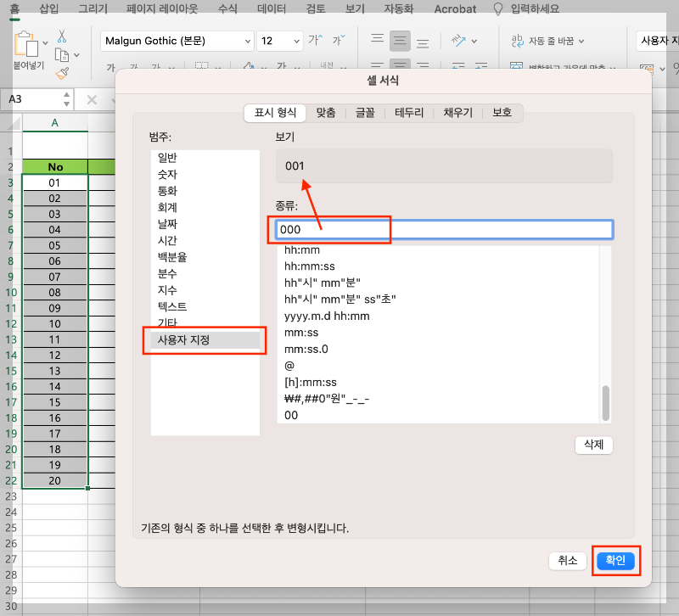Select the center alignment icon
The height and width of the screenshot is (616, 679).
tap(400, 64)
